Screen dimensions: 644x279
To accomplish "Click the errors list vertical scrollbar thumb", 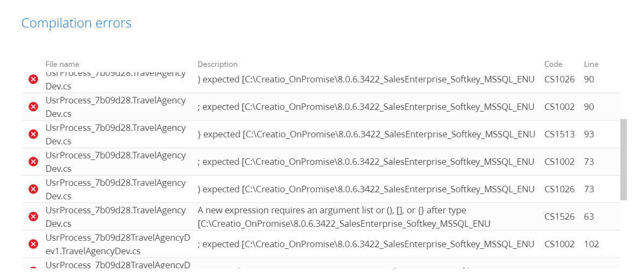I will point(623,159).
